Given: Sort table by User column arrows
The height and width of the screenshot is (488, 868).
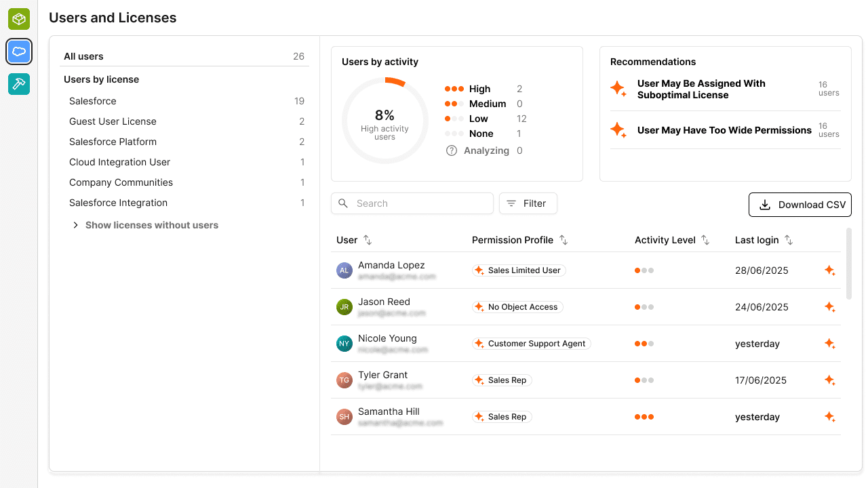Looking at the screenshot, I should pos(368,240).
